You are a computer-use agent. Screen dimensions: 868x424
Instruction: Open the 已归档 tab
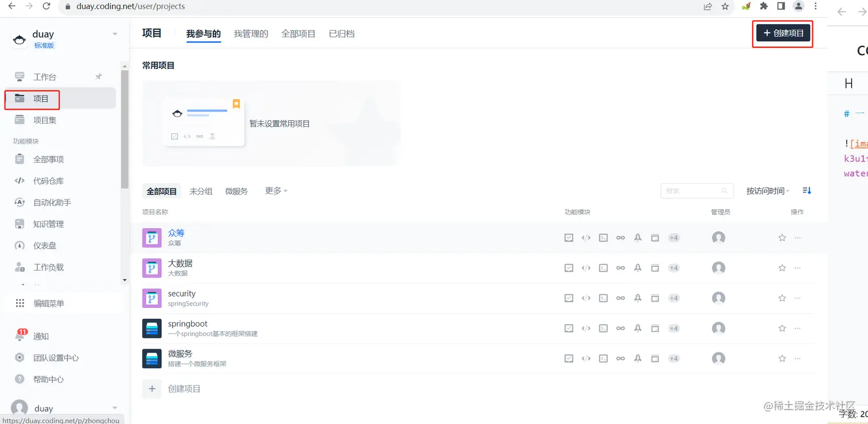point(342,34)
